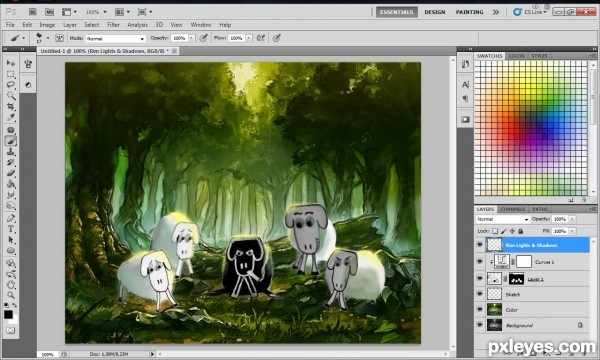Open the layer Fill slider arrow
Viewport: 600px width, 360px height.
(572, 231)
